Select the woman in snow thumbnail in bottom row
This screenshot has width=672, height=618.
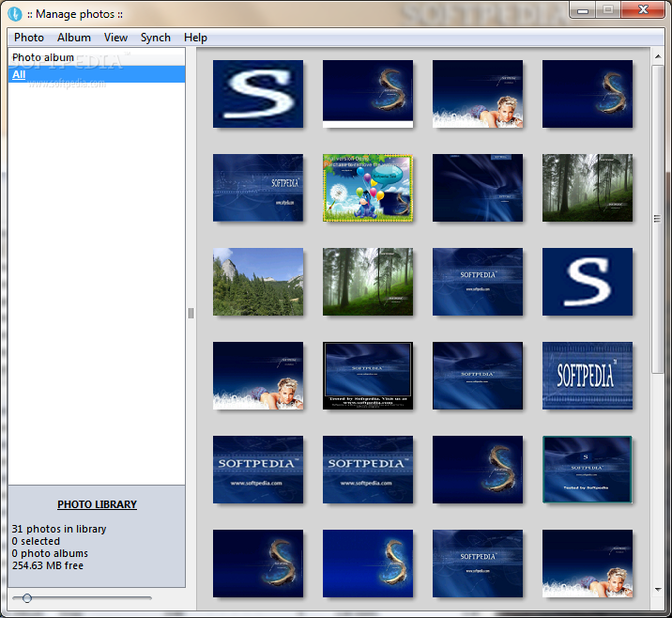coord(588,564)
